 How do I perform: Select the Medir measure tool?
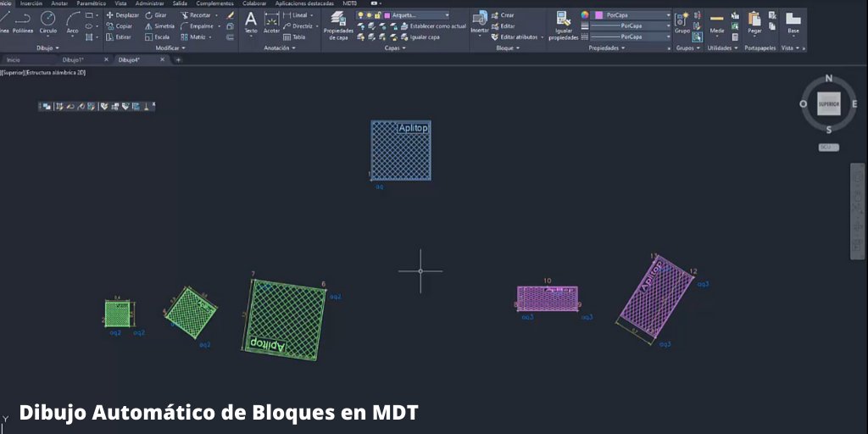717,23
